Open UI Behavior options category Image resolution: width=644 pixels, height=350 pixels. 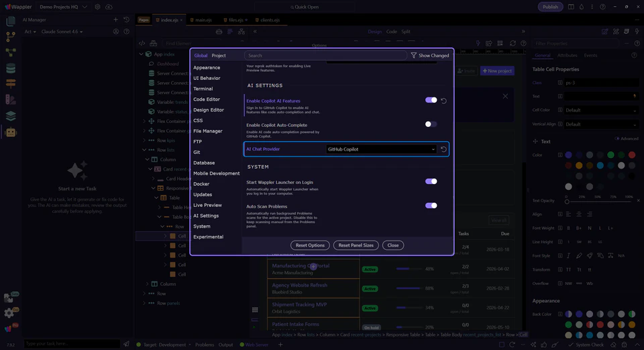207,78
